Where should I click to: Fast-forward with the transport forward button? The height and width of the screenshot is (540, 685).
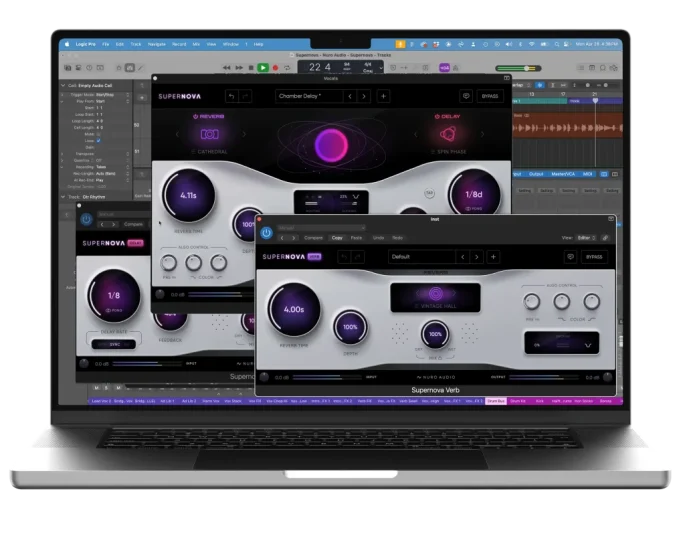point(239,68)
